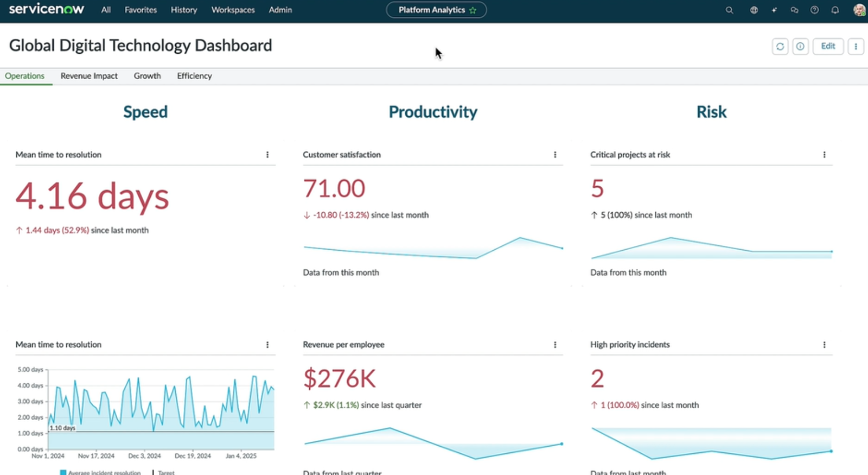Open the user profile avatar
This screenshot has width=868, height=475.
tap(859, 10)
